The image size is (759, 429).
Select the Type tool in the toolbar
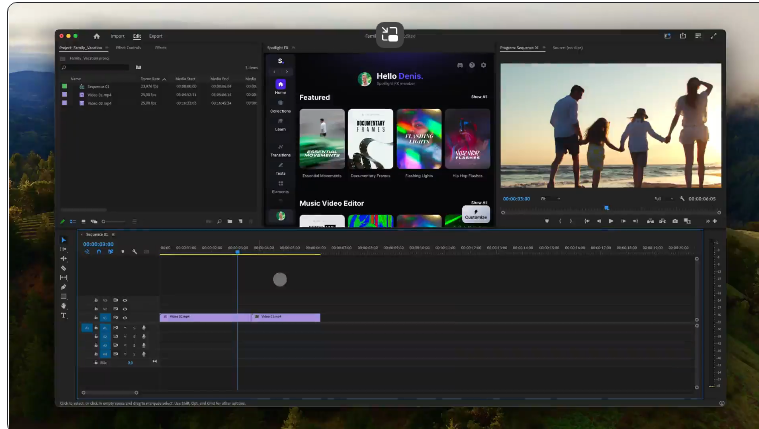[64, 315]
